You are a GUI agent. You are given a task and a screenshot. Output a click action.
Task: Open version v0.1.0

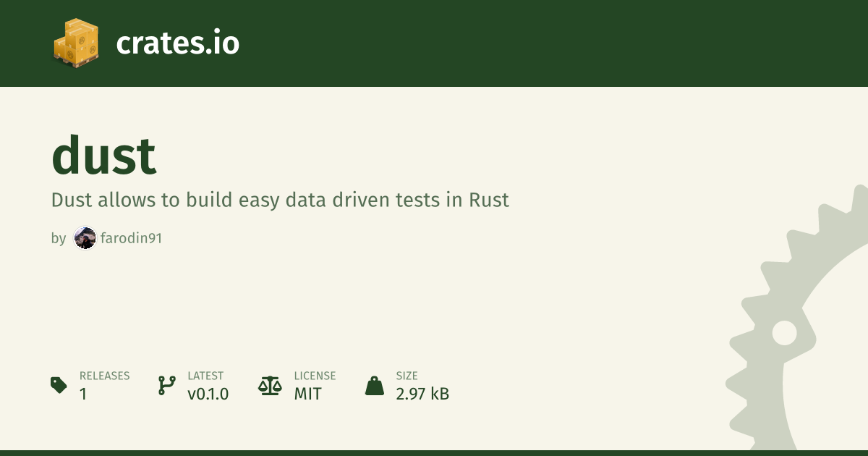(x=208, y=394)
